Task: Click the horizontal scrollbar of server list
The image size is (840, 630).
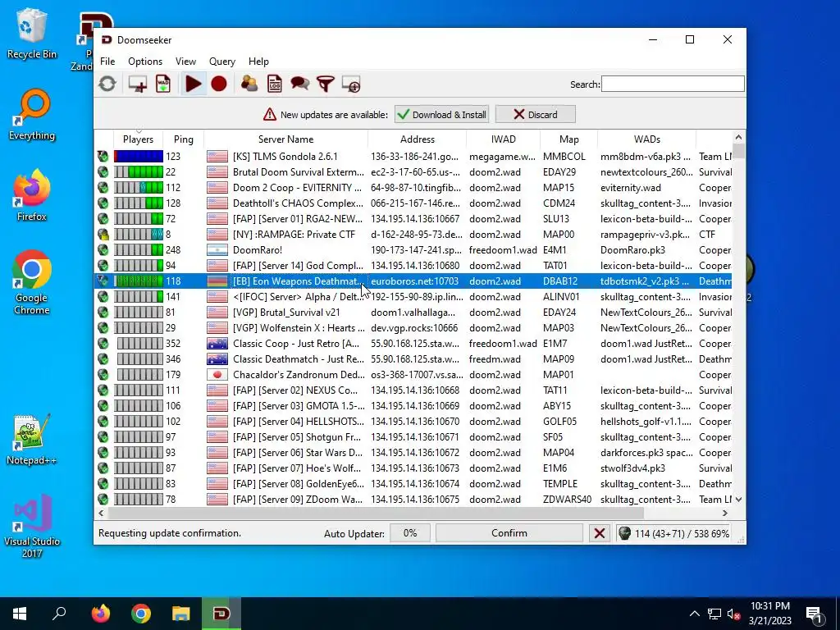Action: click(x=375, y=514)
